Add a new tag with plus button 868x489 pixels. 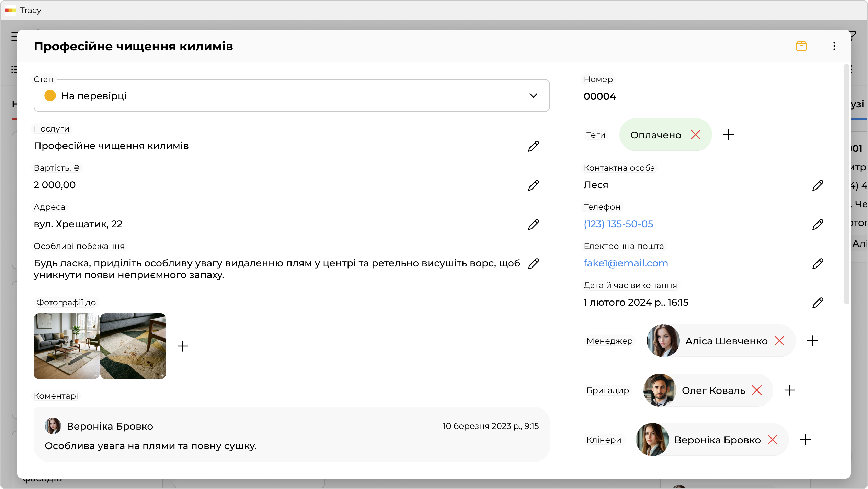[728, 135]
